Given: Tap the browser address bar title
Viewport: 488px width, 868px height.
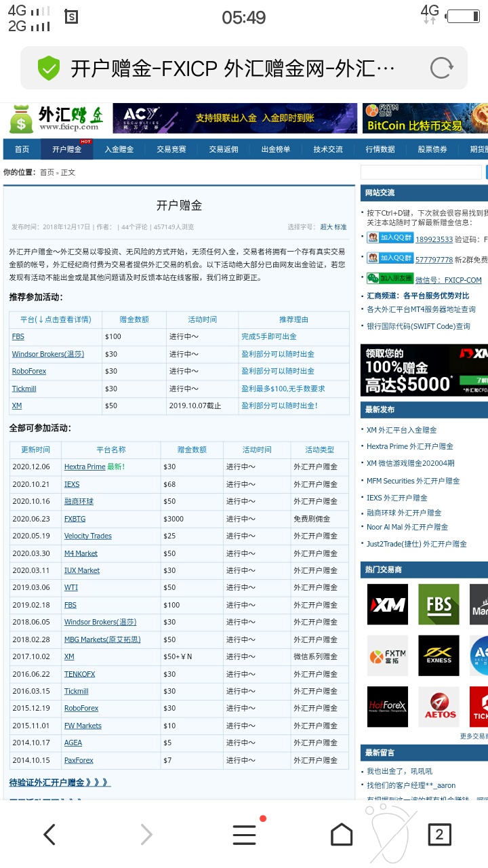Looking at the screenshot, I should (x=232, y=68).
